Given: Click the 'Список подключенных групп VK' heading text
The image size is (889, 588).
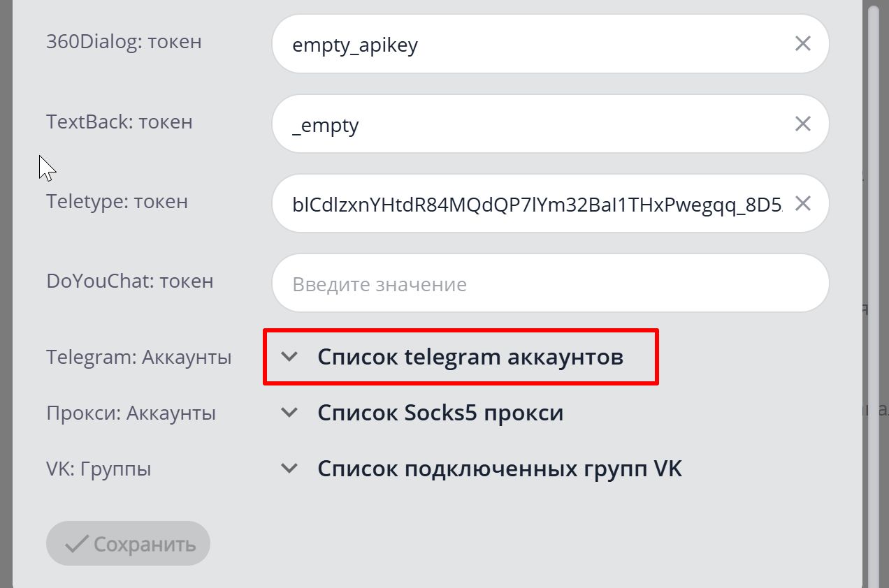Looking at the screenshot, I should pyautogui.click(x=500, y=469).
